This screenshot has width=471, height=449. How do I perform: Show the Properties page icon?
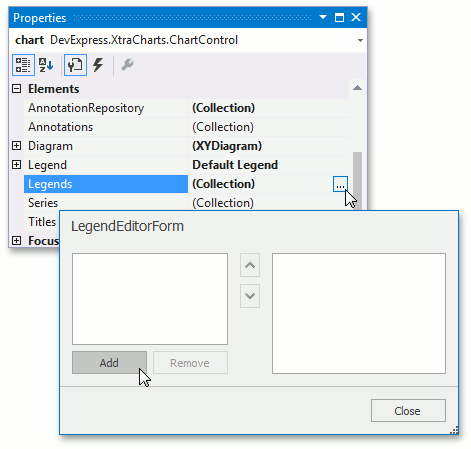coord(75,65)
